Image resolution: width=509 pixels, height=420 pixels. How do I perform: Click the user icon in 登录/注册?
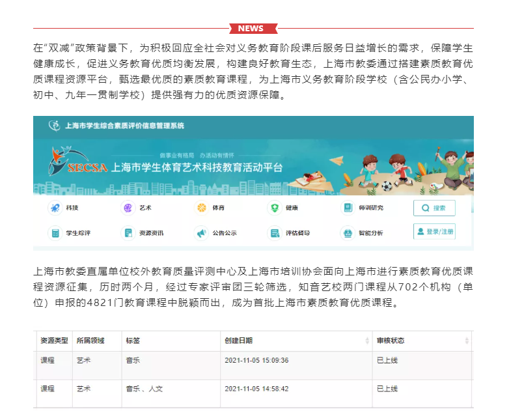click(420, 231)
